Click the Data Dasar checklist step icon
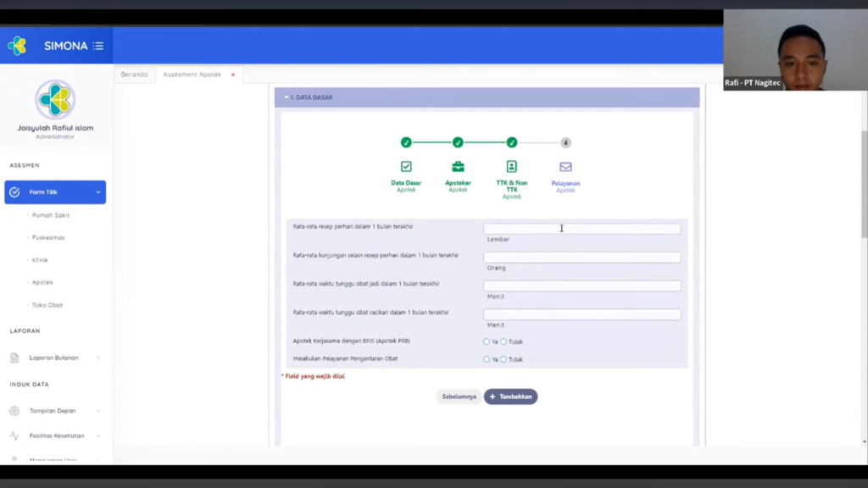Viewport: 868px width, 488px height. 406,167
